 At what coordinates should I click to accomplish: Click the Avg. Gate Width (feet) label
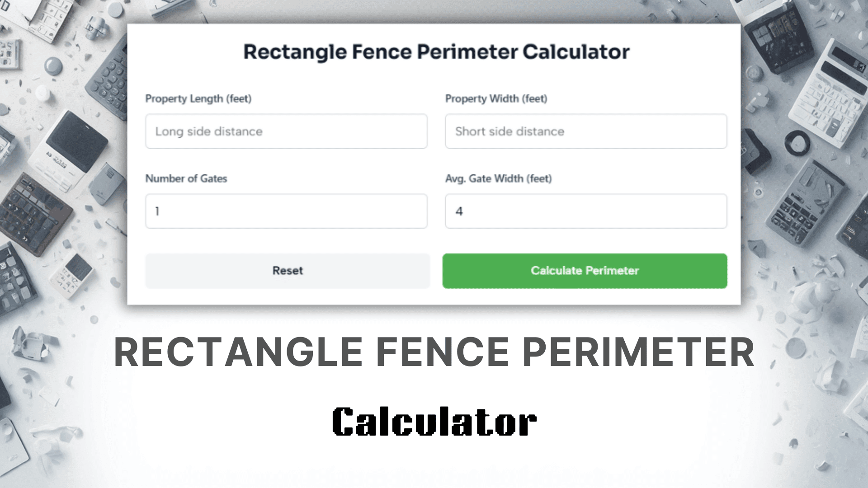498,178
